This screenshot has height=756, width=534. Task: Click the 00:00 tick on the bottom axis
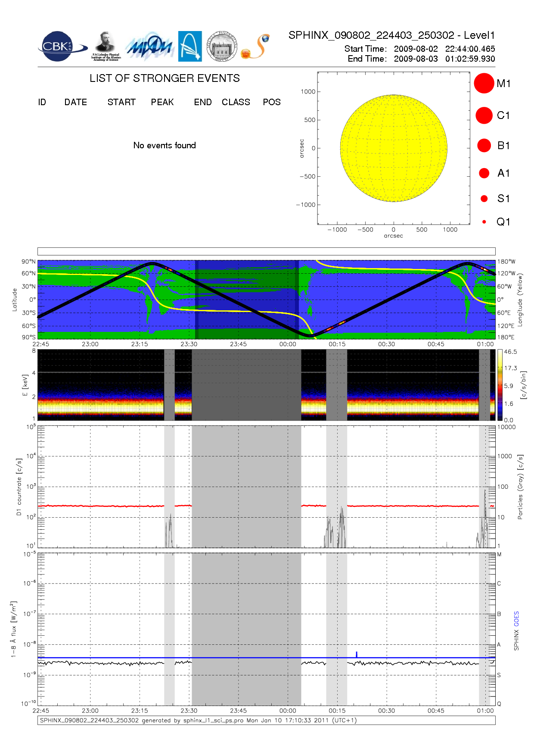click(288, 711)
